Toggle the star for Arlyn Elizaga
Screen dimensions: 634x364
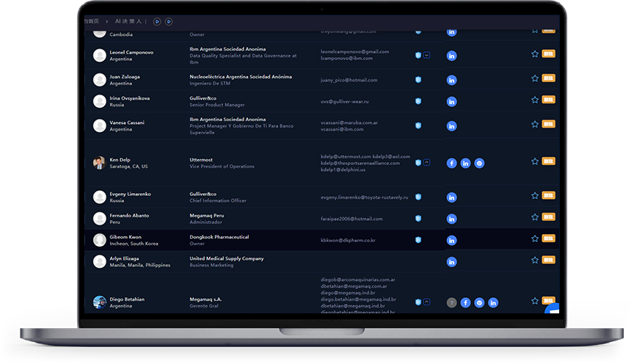[x=534, y=260]
